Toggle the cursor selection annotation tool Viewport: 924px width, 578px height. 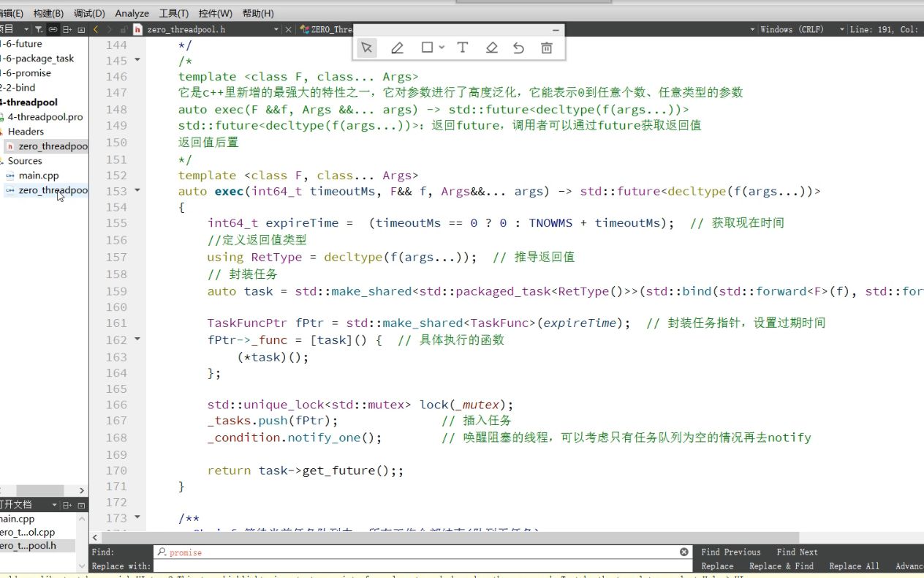click(367, 47)
